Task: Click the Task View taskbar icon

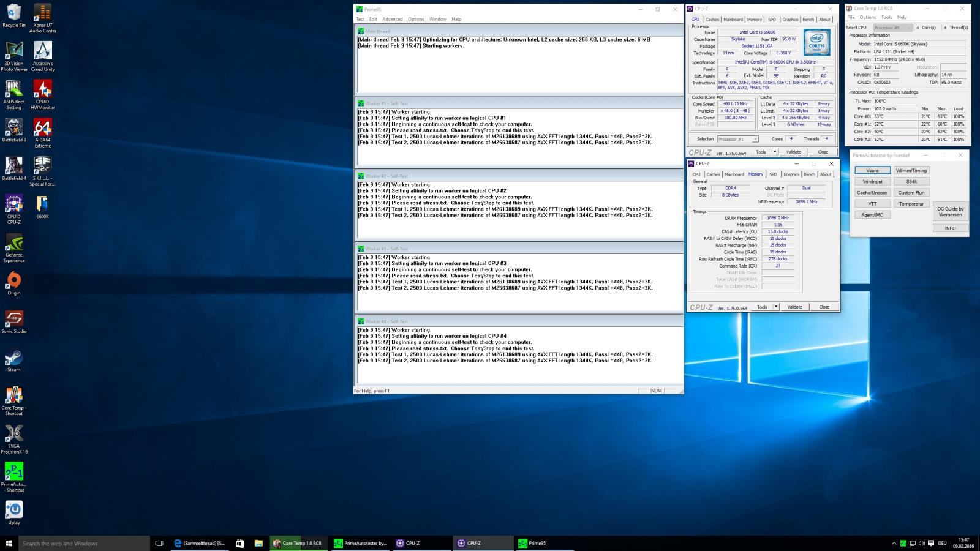Action: pos(159,543)
